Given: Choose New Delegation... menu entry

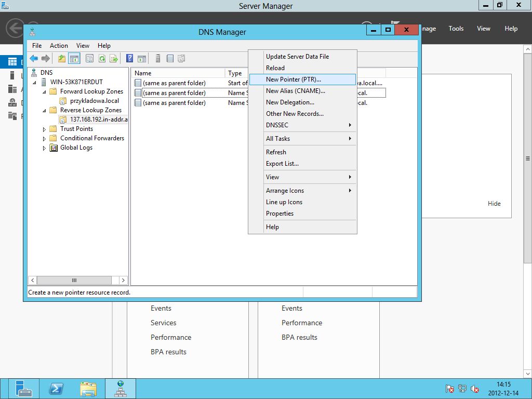Looking at the screenshot, I should point(303,102).
